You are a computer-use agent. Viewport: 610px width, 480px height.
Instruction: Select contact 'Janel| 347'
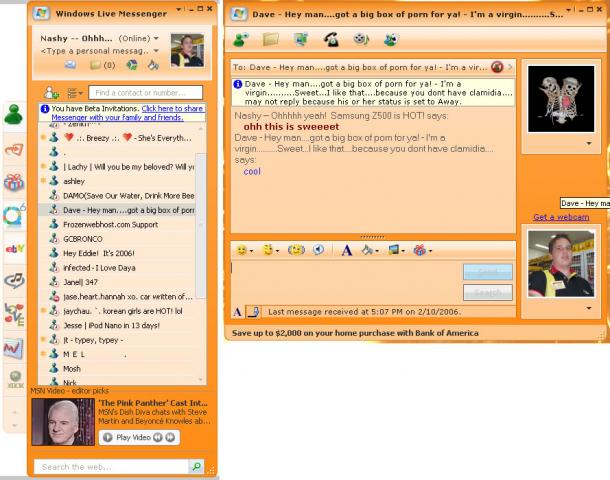pos(117,282)
